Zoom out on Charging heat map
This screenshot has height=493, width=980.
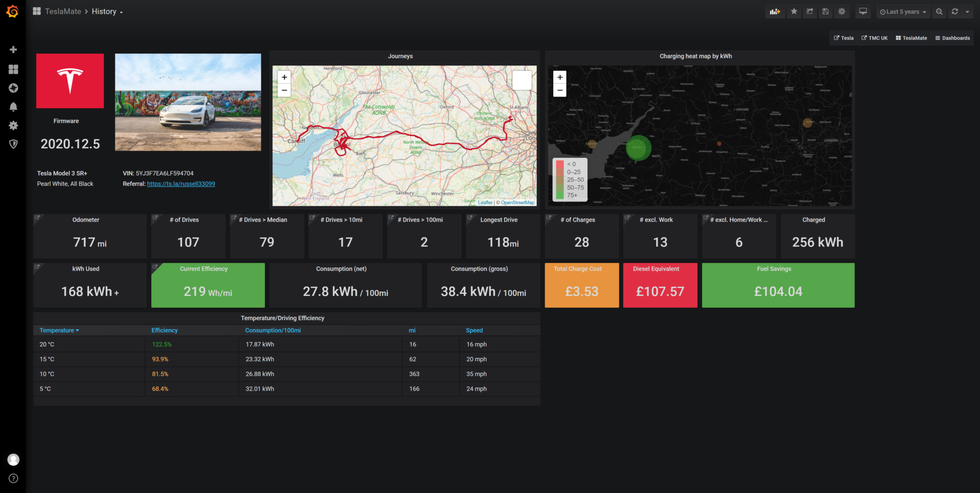(560, 90)
